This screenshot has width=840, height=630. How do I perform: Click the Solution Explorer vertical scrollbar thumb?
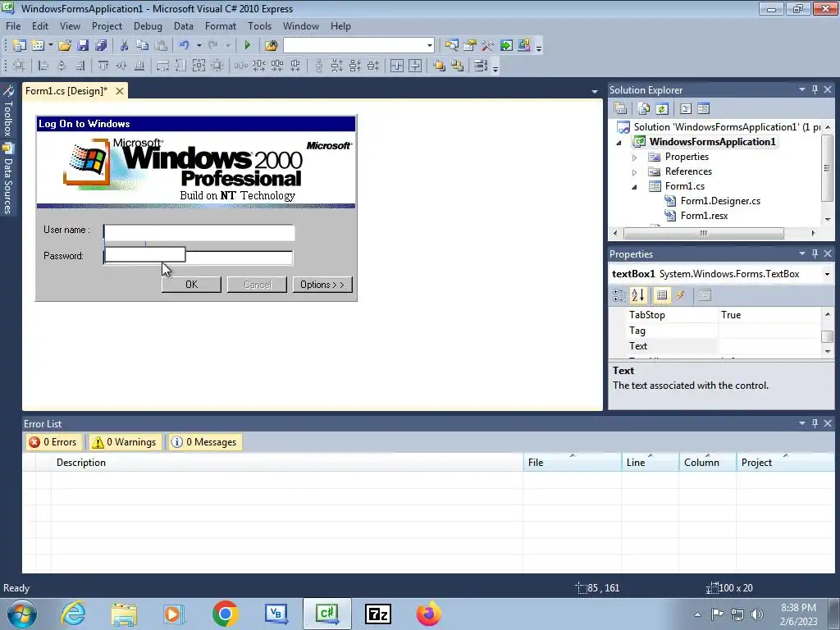tap(827, 167)
